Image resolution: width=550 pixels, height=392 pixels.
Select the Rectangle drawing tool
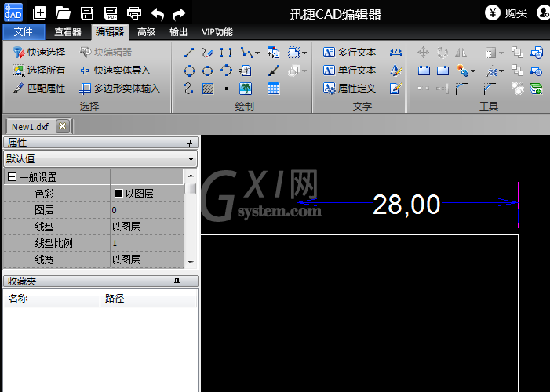click(225, 53)
